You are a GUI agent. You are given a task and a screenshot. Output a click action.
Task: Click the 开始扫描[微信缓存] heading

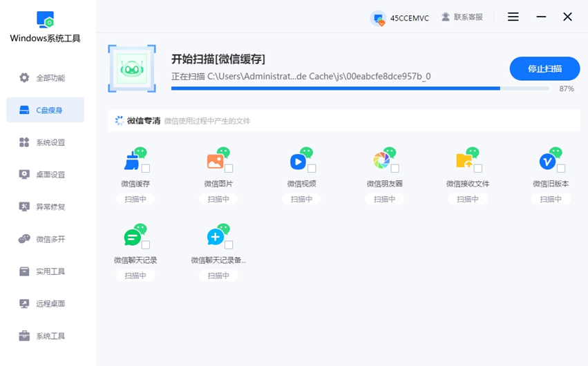coord(218,59)
